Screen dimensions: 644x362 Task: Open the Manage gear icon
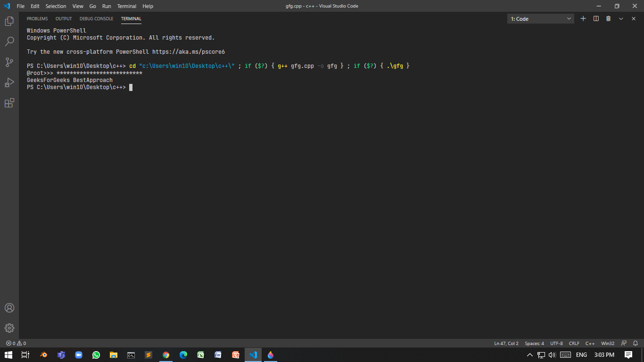coord(9,328)
